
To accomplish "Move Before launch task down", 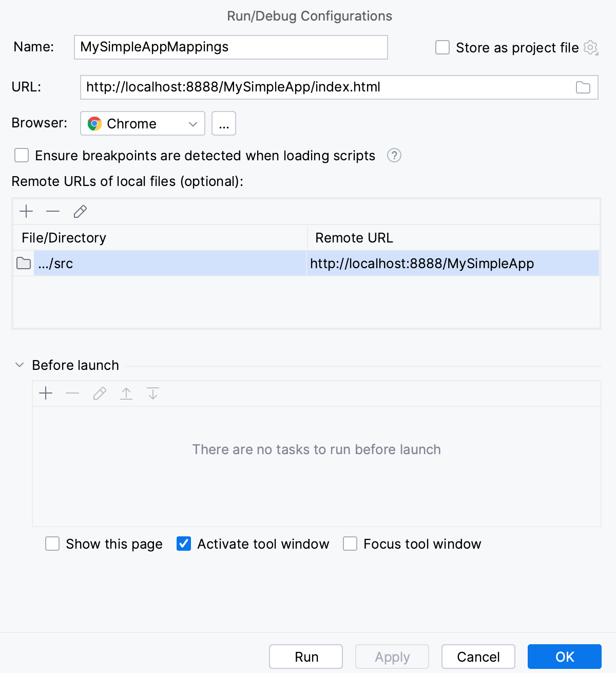I will click(x=152, y=393).
